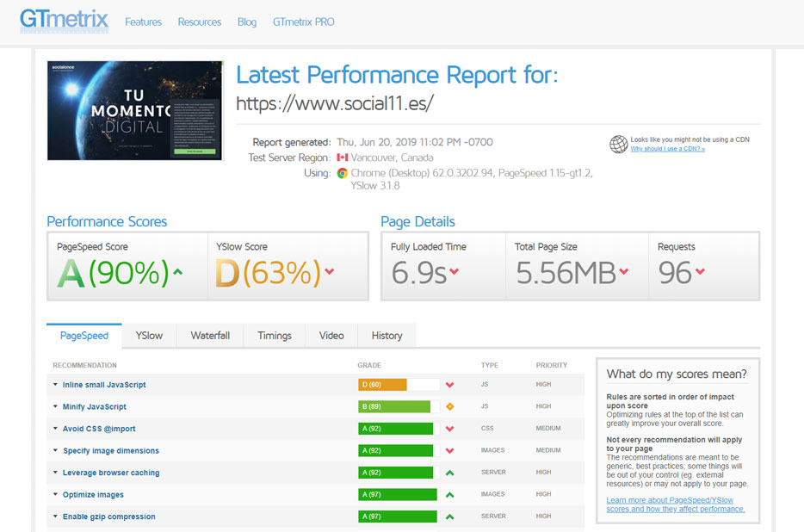804x532 pixels.
Task: Click red down arrow beside Inline small JavaScript
Action: (x=449, y=385)
